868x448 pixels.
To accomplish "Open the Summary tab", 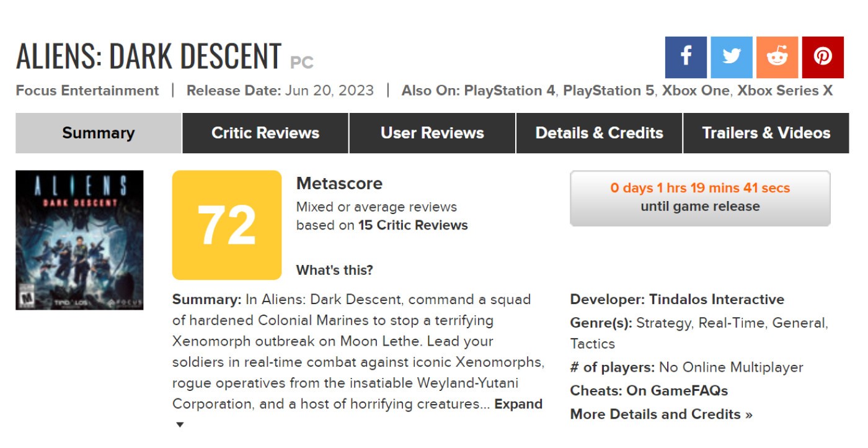I will tap(99, 133).
